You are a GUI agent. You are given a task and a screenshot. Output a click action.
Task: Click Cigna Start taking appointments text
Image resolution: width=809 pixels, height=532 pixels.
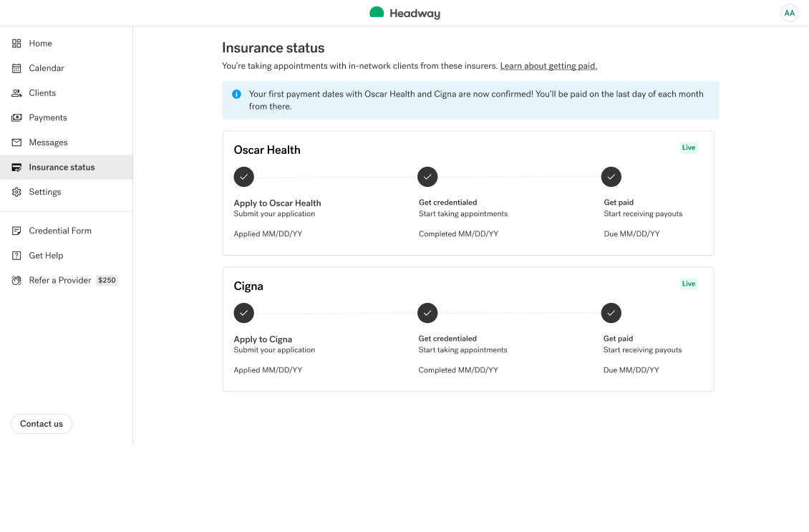[x=462, y=350]
